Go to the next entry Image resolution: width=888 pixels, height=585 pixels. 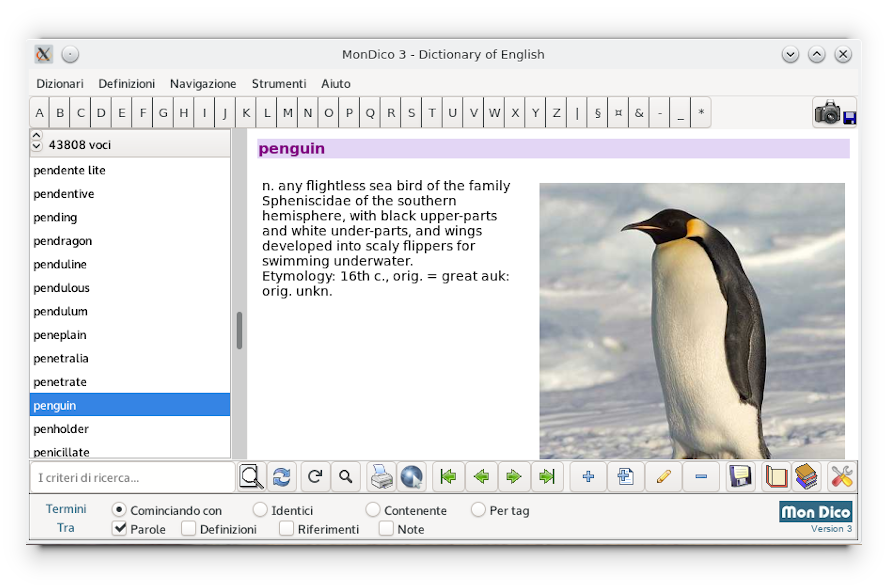click(514, 477)
